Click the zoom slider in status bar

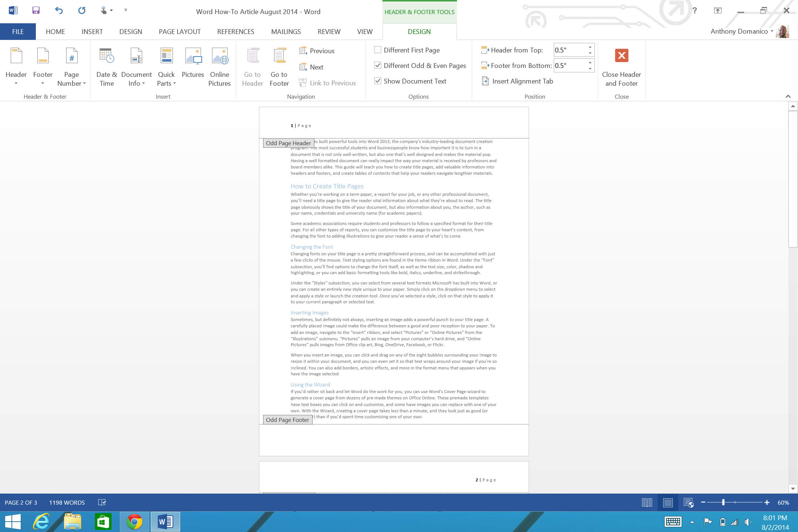723,502
